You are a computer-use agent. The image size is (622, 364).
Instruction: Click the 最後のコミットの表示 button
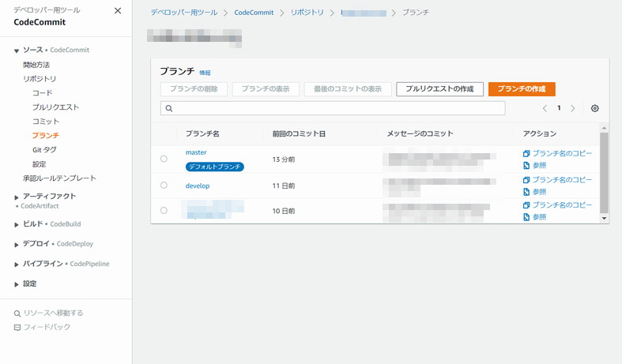click(x=348, y=88)
